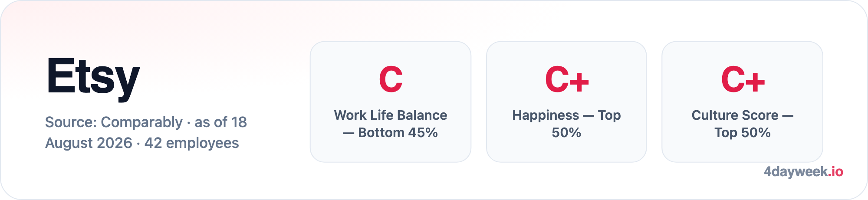Click the 'Work Life Balance' label text
This screenshot has height=200, width=868.
391,115
